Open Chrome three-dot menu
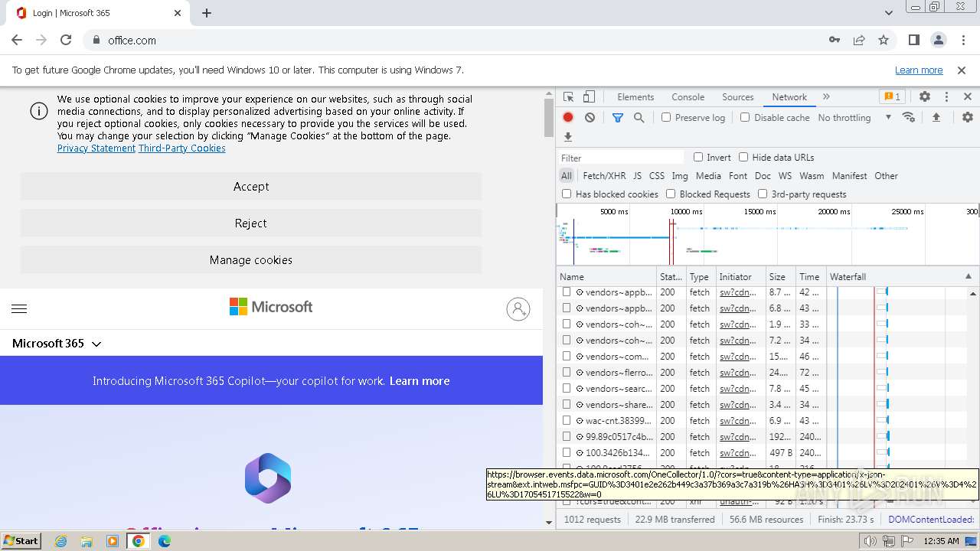The image size is (980, 551). tap(962, 40)
